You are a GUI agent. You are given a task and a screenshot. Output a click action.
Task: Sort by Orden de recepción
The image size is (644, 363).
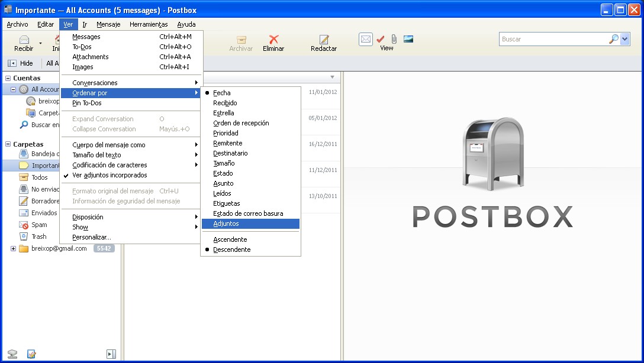pyautogui.click(x=250, y=123)
